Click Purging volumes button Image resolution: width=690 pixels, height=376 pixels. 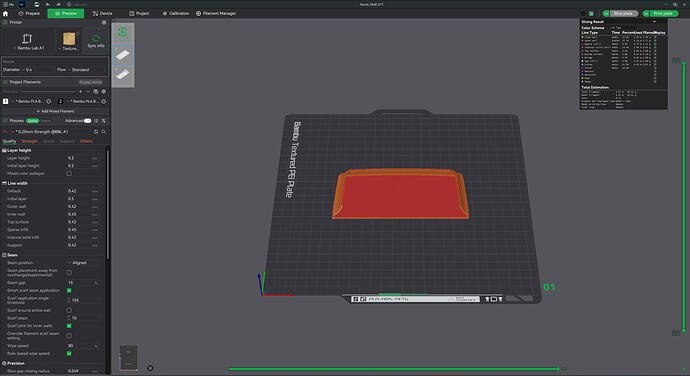pos(91,82)
